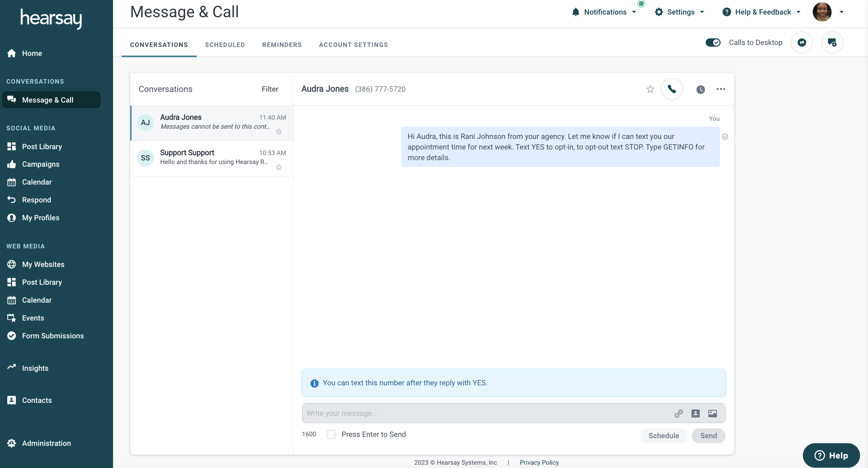Select the Audra Jones conversation

[x=212, y=123]
